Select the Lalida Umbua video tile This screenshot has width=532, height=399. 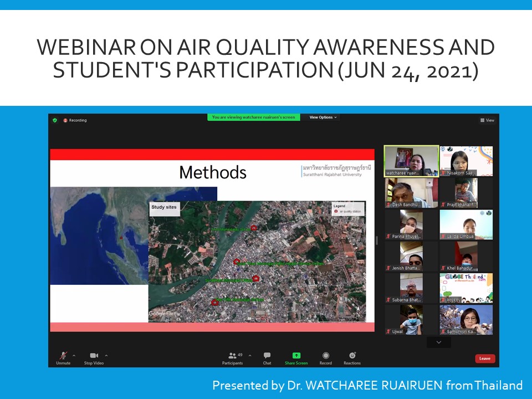point(466,224)
